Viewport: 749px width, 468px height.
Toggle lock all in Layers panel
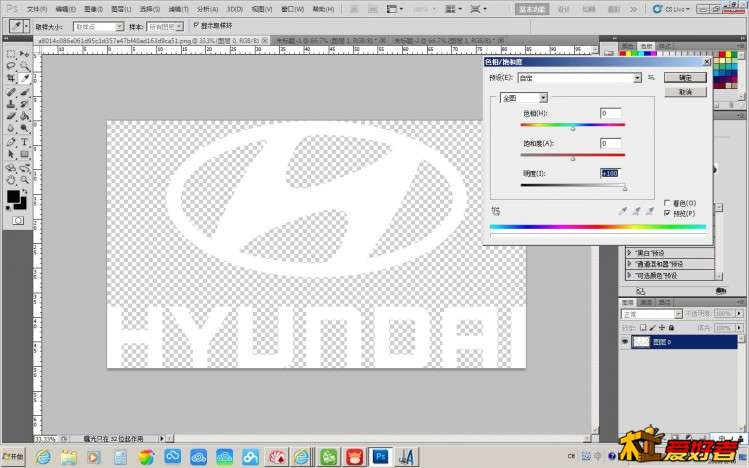tap(671, 328)
